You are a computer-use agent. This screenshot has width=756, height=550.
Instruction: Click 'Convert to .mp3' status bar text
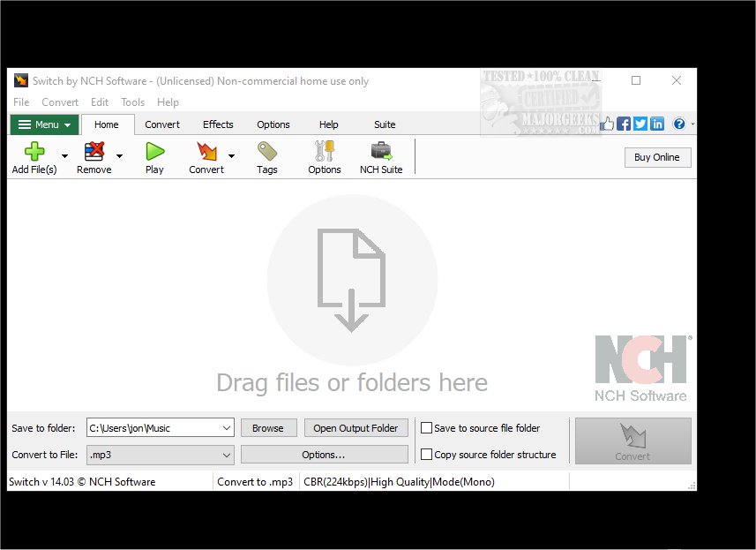coord(255,481)
